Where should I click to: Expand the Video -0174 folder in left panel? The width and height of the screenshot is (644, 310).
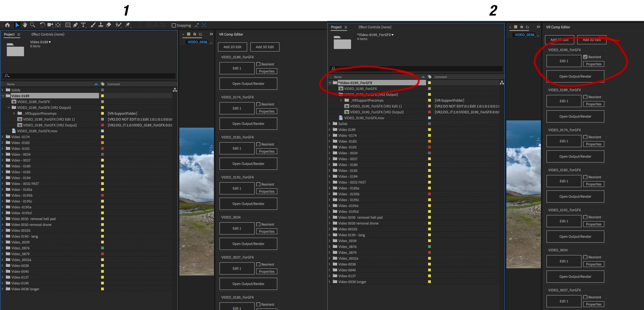(2, 137)
